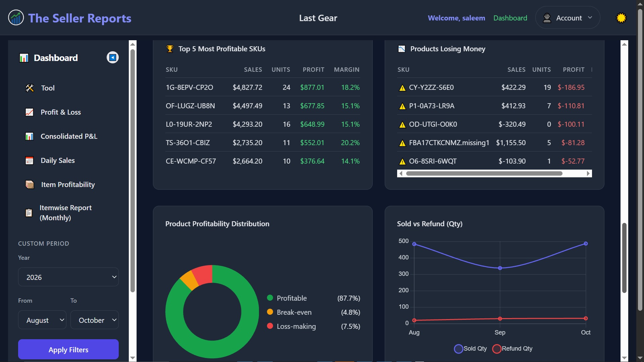Click the Dashboard bar-chart icon in sidebar
644x362 pixels.
24,58
